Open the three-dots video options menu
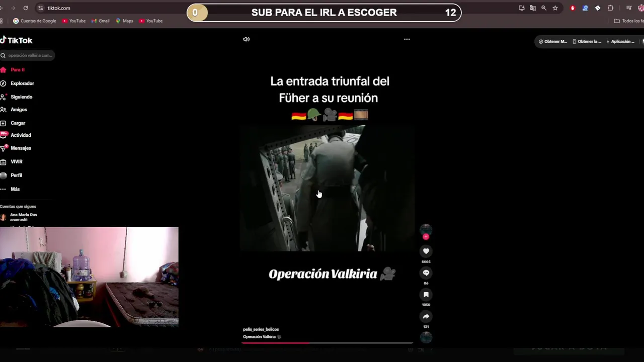This screenshot has height=362, width=644. click(407, 39)
